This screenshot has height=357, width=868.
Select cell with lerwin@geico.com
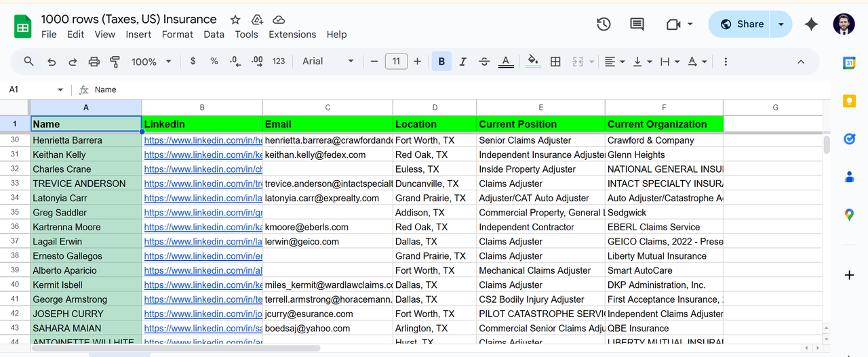(328, 241)
